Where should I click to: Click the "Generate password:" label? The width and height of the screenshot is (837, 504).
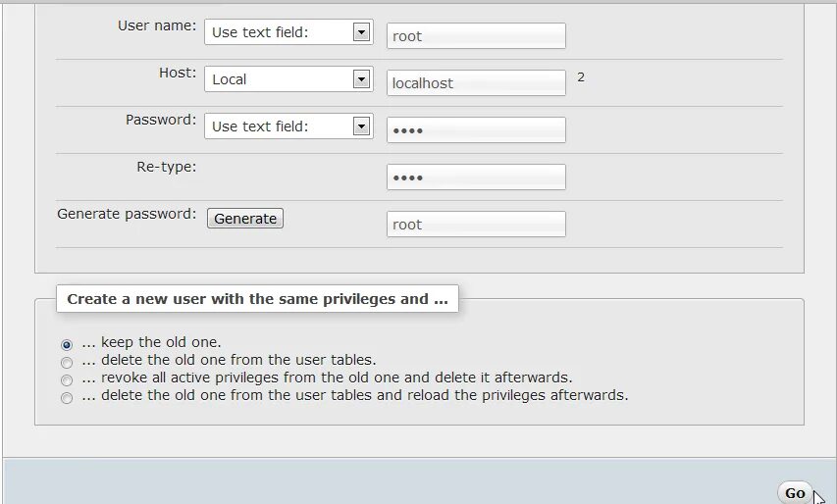tap(127, 214)
